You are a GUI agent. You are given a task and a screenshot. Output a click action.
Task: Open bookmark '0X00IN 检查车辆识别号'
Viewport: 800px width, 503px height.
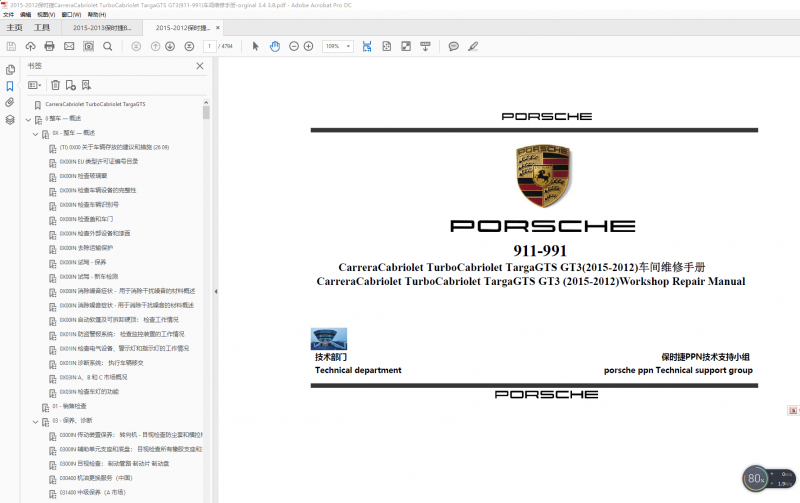89,205
